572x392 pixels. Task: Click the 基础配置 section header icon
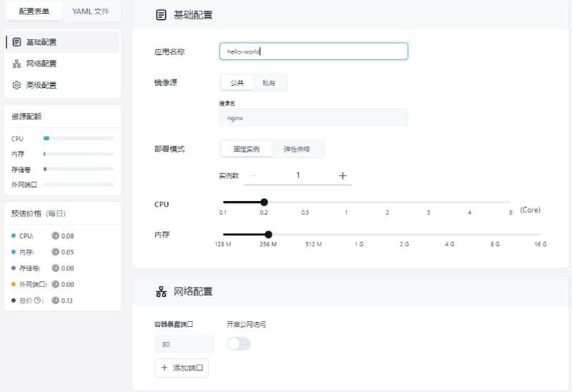(161, 15)
